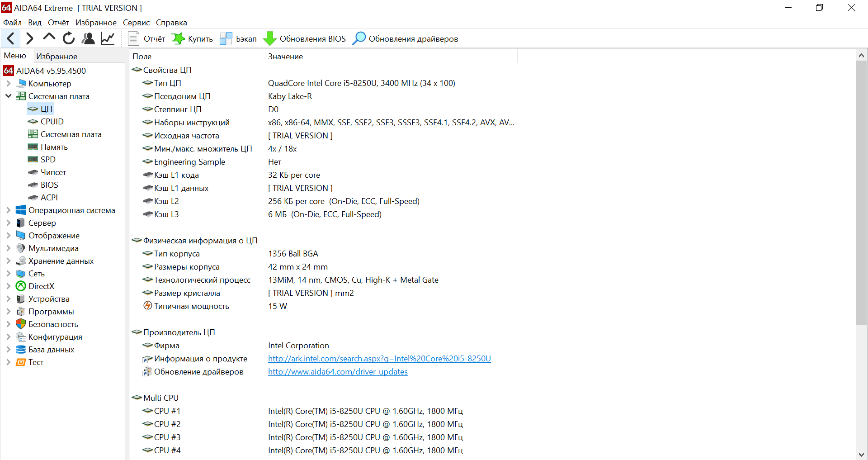
Task: Expand the Отображение tree node
Action: 8,236
